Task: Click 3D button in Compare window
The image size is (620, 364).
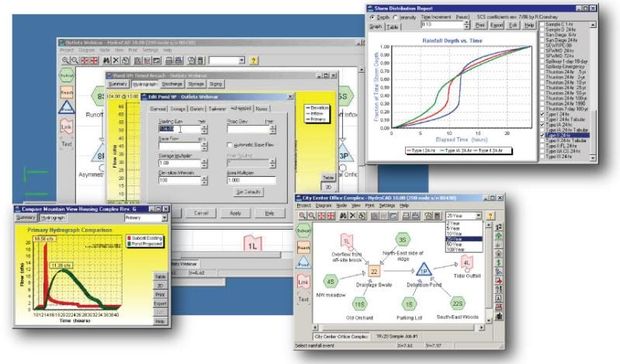Action: 160,285
